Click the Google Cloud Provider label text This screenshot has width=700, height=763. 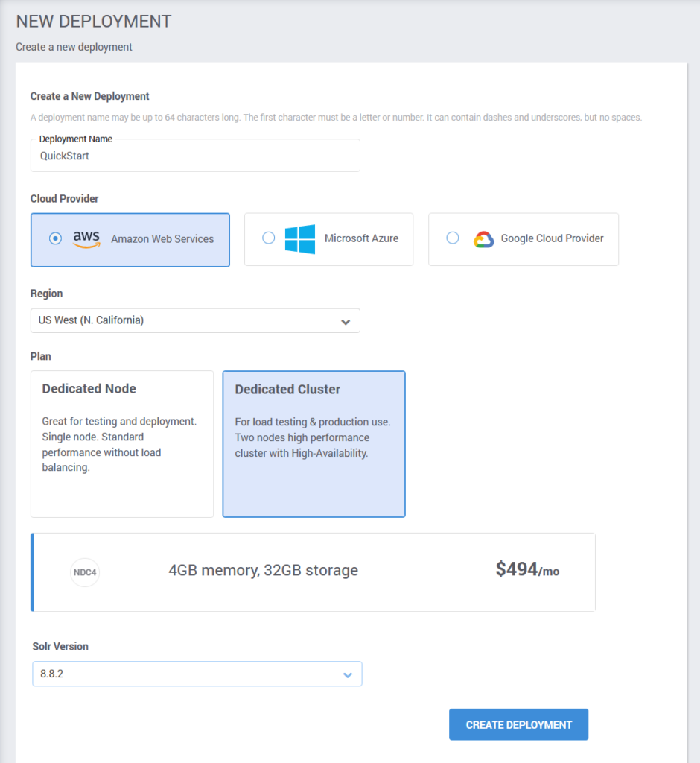[x=552, y=238]
